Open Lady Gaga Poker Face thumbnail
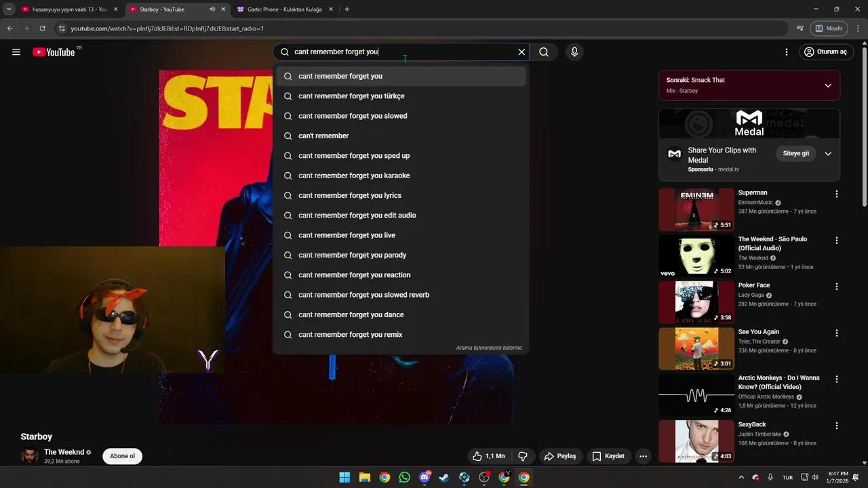Viewport: 868px width, 488px height. coord(696,302)
